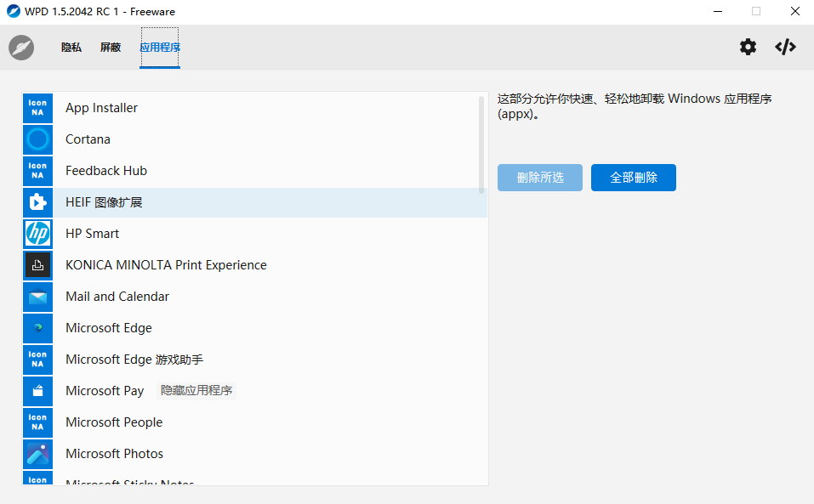Click the App Installer icon tile
Image resolution: width=814 pixels, height=504 pixels.
point(38,108)
